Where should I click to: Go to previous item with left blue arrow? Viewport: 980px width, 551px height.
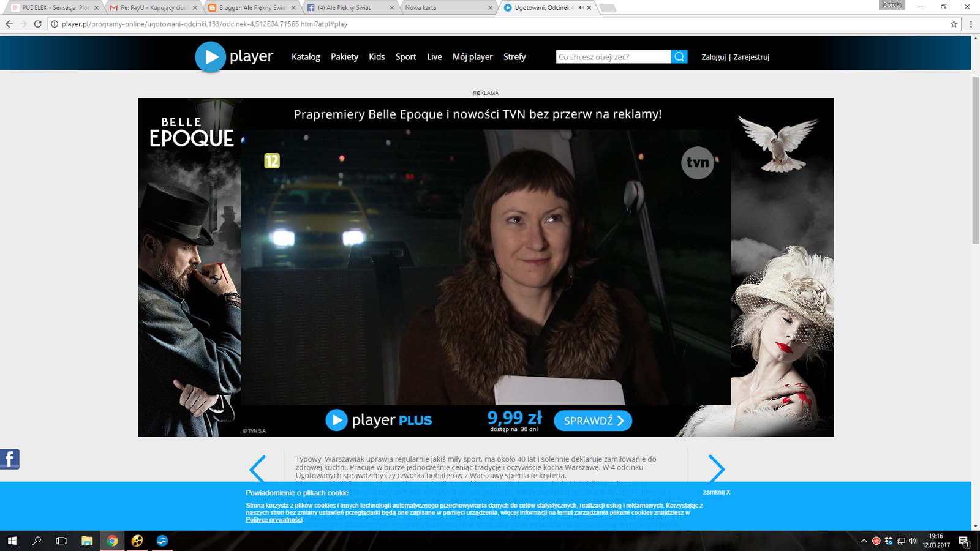pos(257,470)
